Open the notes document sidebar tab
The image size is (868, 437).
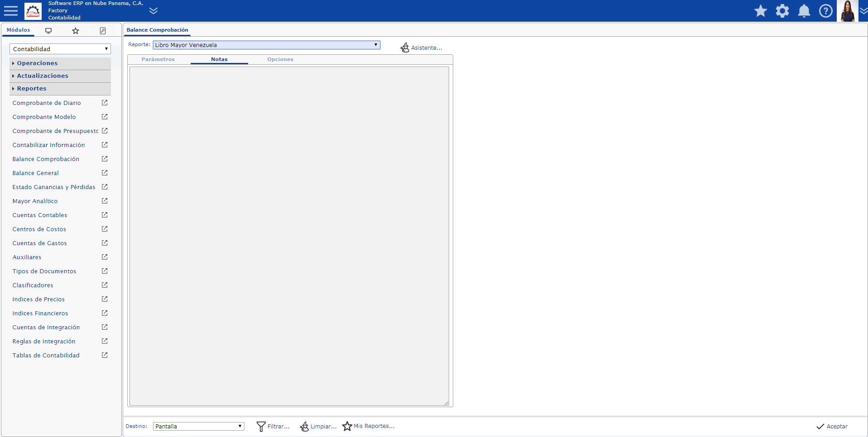tap(103, 31)
